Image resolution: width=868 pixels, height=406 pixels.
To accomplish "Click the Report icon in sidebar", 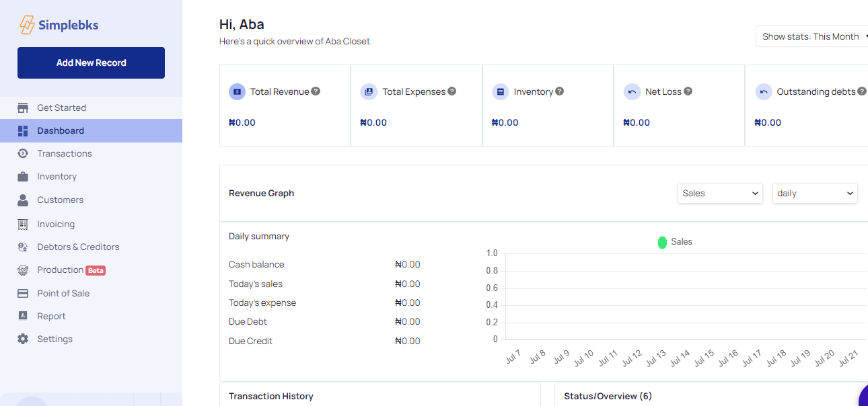I will coord(23,316).
